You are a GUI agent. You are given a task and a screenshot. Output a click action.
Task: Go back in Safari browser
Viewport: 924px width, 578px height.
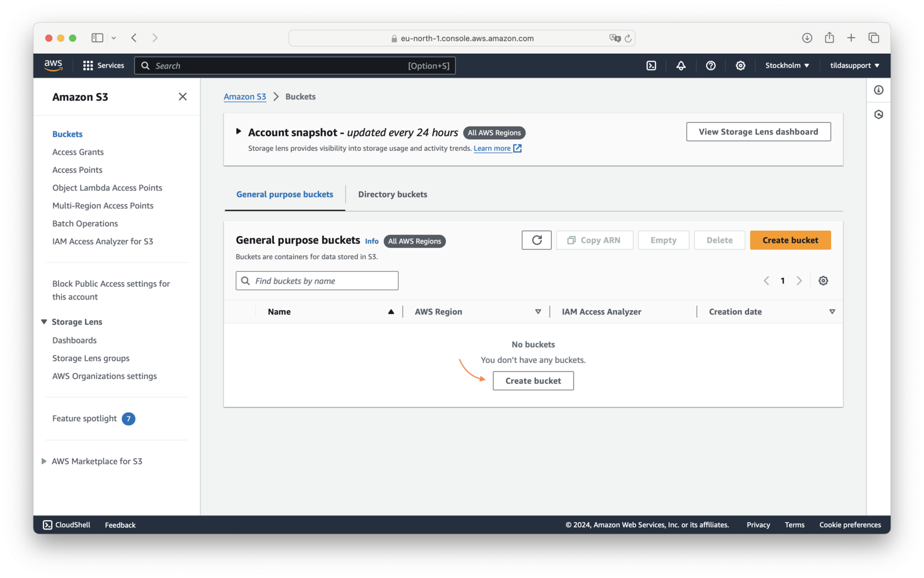pos(134,38)
